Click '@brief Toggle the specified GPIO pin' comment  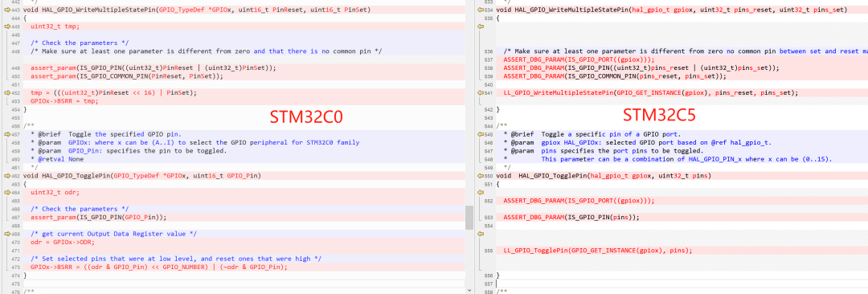point(106,134)
